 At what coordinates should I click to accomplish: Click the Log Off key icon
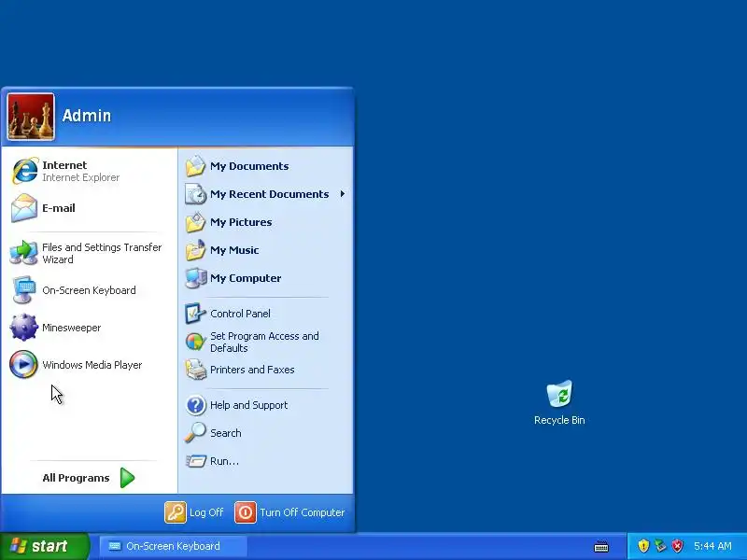(176, 512)
